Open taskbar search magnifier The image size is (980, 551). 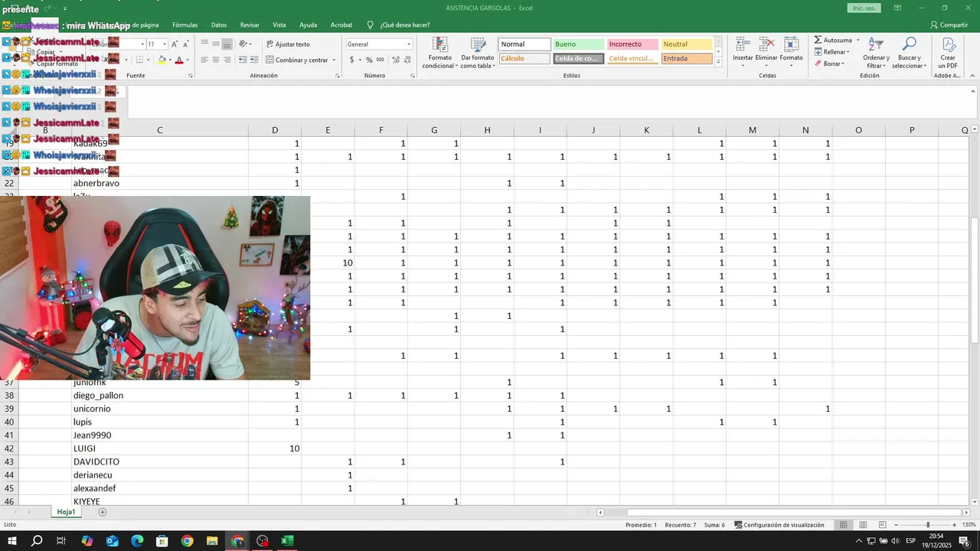click(37, 541)
